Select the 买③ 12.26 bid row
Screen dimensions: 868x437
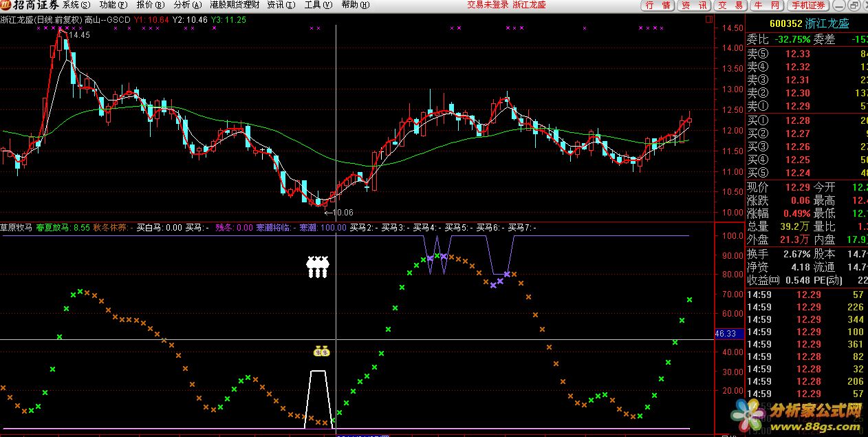[x=807, y=147]
